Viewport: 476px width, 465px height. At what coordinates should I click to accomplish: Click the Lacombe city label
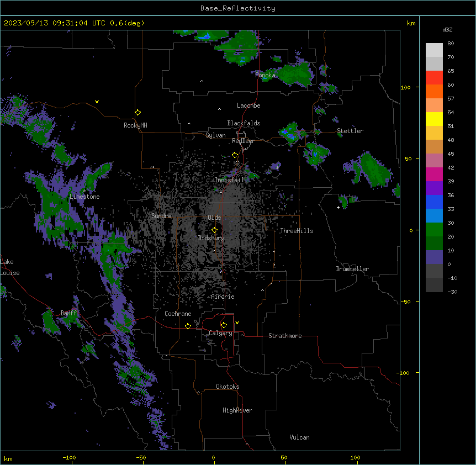point(248,105)
